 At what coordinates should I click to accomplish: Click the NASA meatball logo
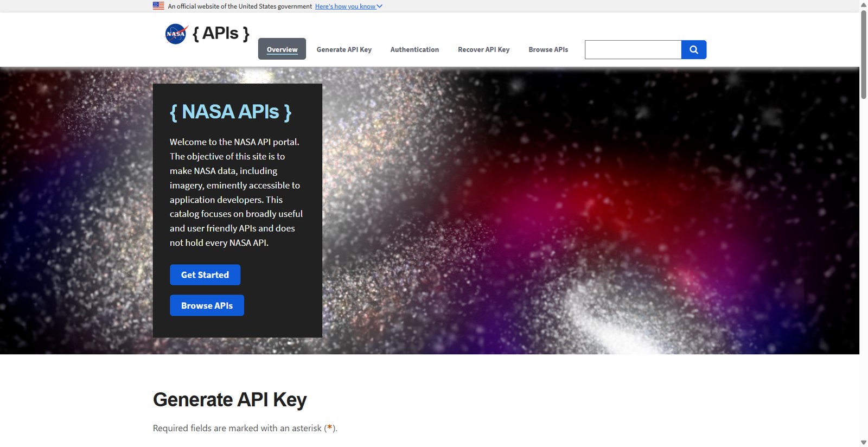tap(176, 34)
